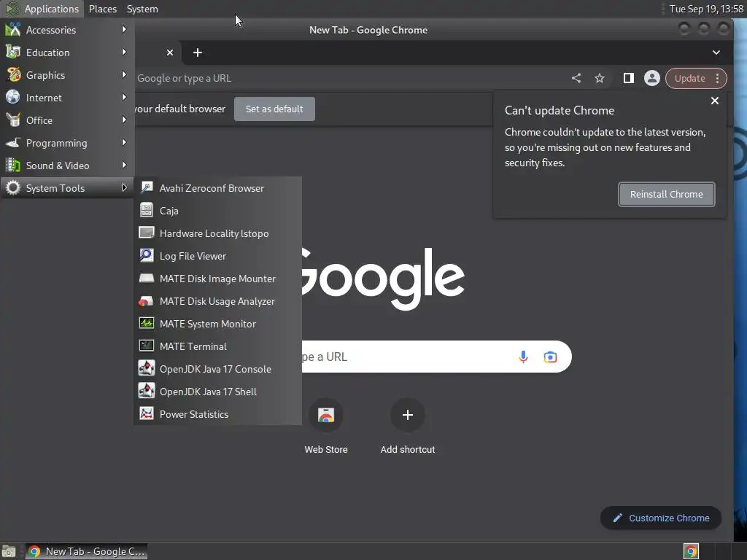Viewport: 747px width, 560px height.
Task: Open the Avahi Zeroconf Browser icon
Action: [x=146, y=187]
